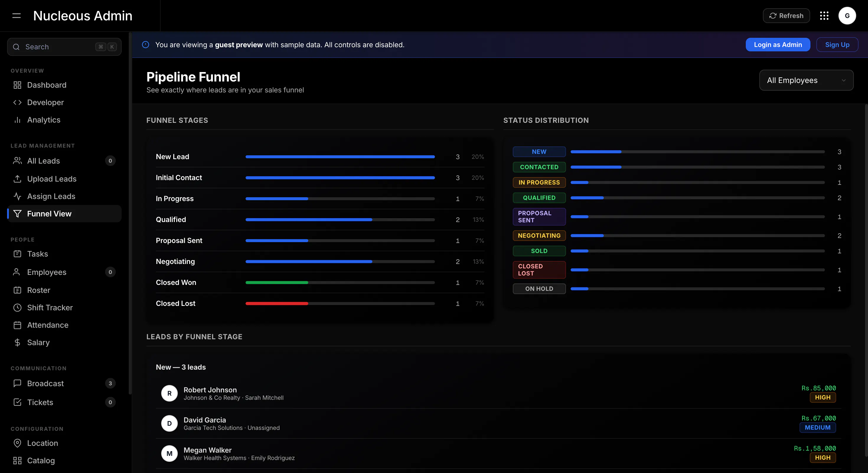Screen dimensions: 868x473
Task: Click the Location pin icon
Action: click(x=17, y=443)
